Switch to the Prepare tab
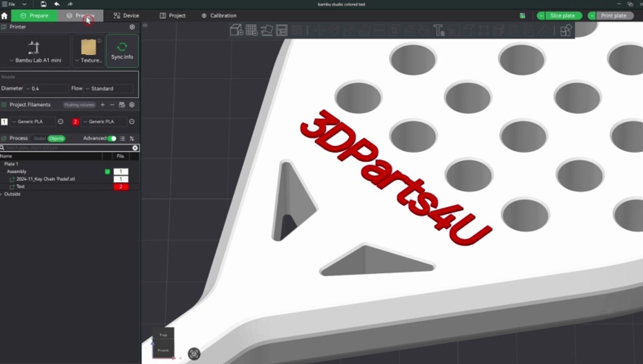 pyautogui.click(x=34, y=16)
